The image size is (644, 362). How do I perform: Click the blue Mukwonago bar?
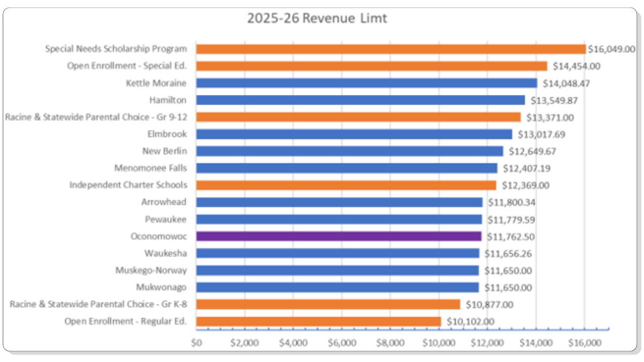tap(338, 287)
